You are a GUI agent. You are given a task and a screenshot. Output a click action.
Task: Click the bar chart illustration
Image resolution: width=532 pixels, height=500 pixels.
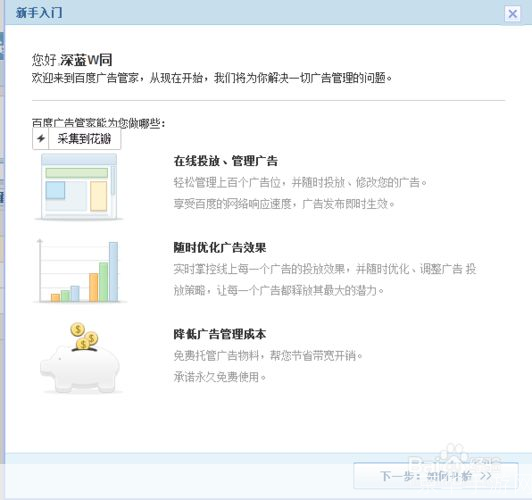point(79,271)
